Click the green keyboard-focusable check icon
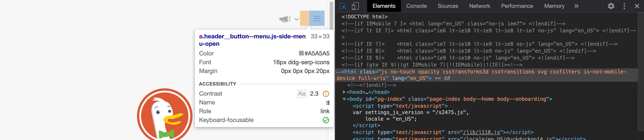Screen dimensions: 644x140 click(x=326, y=120)
